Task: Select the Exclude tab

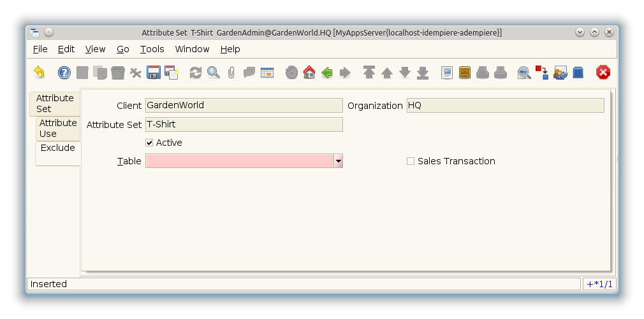Action: point(58,153)
